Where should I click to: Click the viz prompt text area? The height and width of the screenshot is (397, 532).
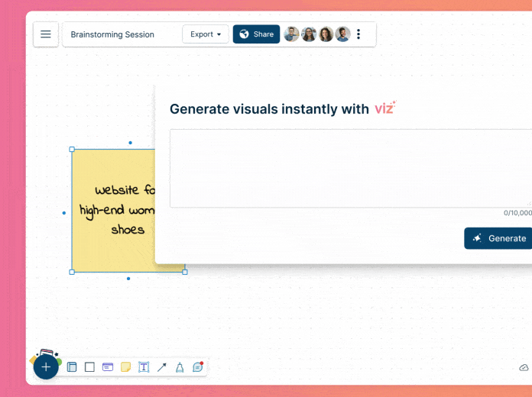coord(350,168)
